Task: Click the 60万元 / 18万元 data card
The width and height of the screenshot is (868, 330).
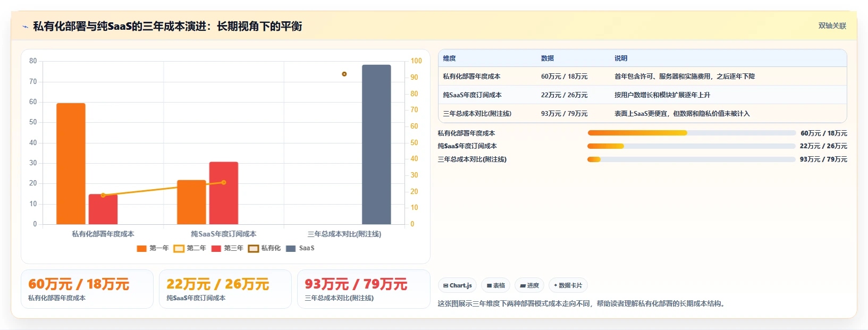Action: click(x=87, y=289)
